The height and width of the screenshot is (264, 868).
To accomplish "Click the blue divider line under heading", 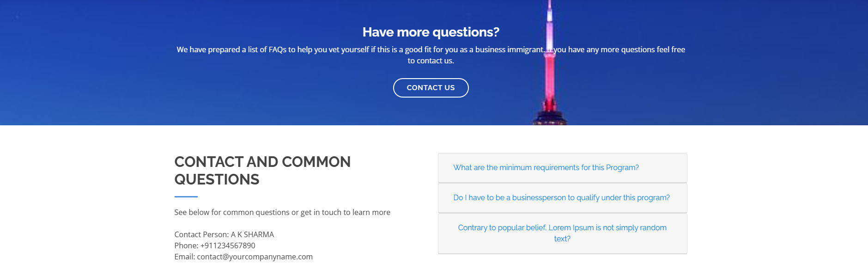I will (x=186, y=196).
